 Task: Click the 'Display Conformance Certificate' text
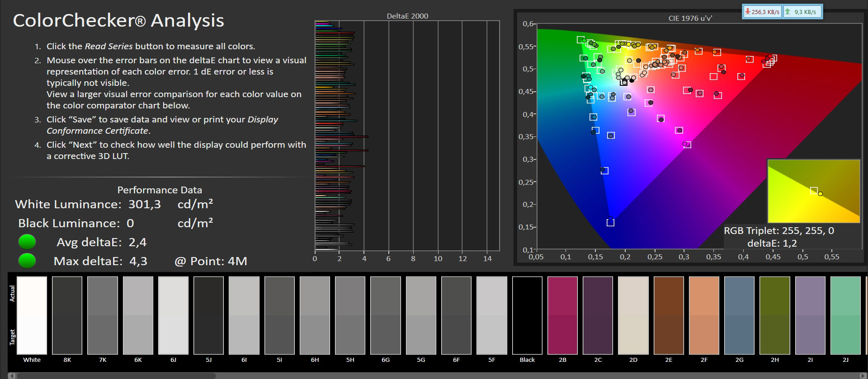point(162,125)
